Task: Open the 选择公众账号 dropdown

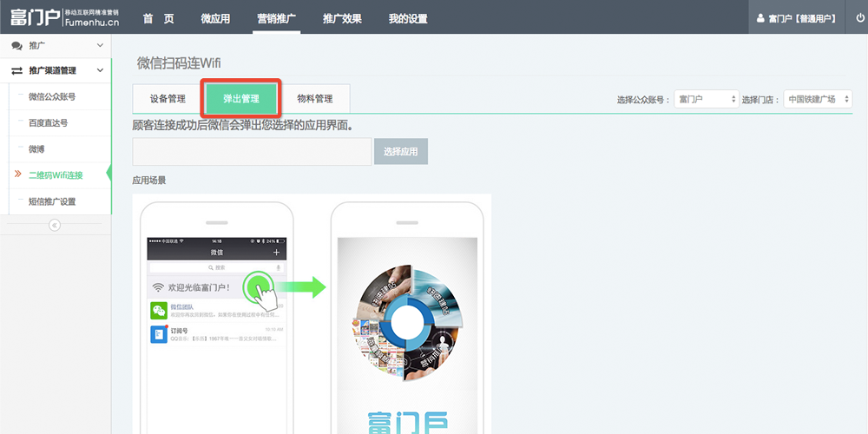Action: [707, 100]
